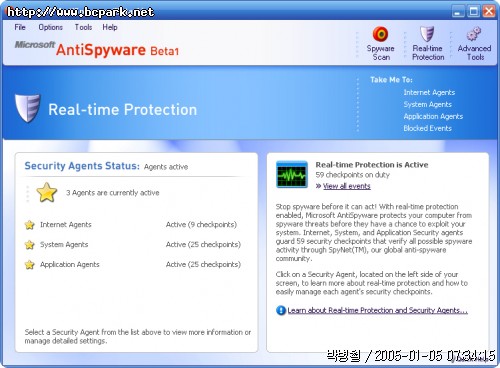This screenshot has height=368, width=500.
Task: Close the AntiSpyware window
Action: pyautogui.click(x=489, y=11)
